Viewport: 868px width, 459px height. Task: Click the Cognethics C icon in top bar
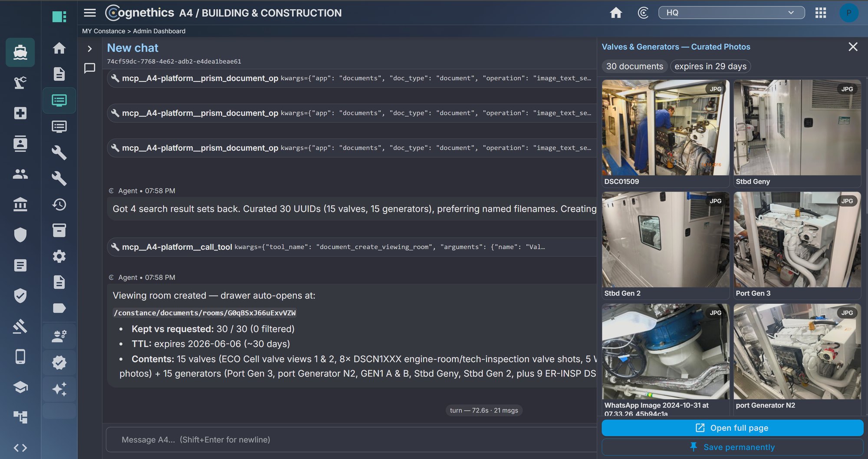pyautogui.click(x=643, y=13)
